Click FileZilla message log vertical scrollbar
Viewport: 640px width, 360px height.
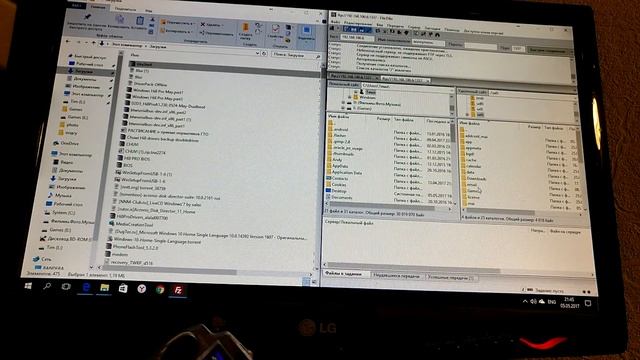573,67
